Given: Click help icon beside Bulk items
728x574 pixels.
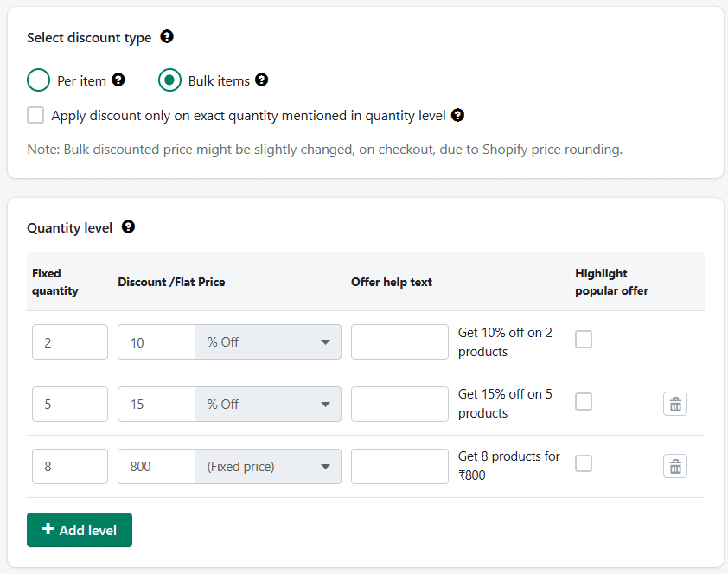Looking at the screenshot, I should [x=261, y=80].
